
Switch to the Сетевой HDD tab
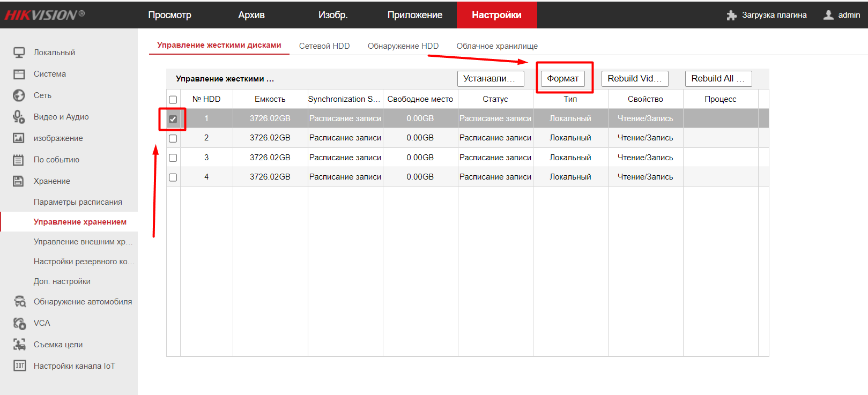[324, 46]
